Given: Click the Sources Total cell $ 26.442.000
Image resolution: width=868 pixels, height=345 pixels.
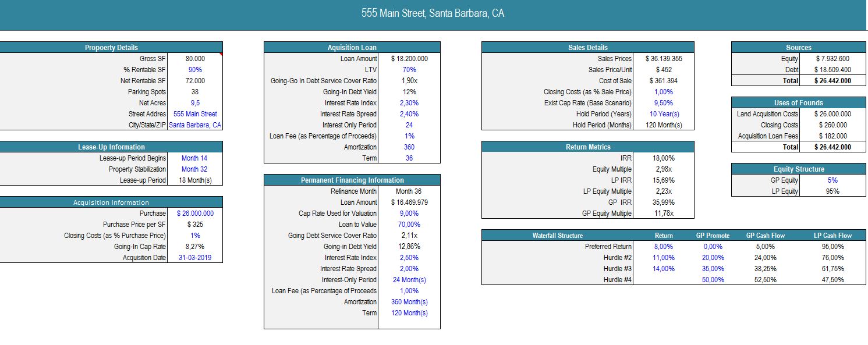Looking at the screenshot, I should coord(832,81).
